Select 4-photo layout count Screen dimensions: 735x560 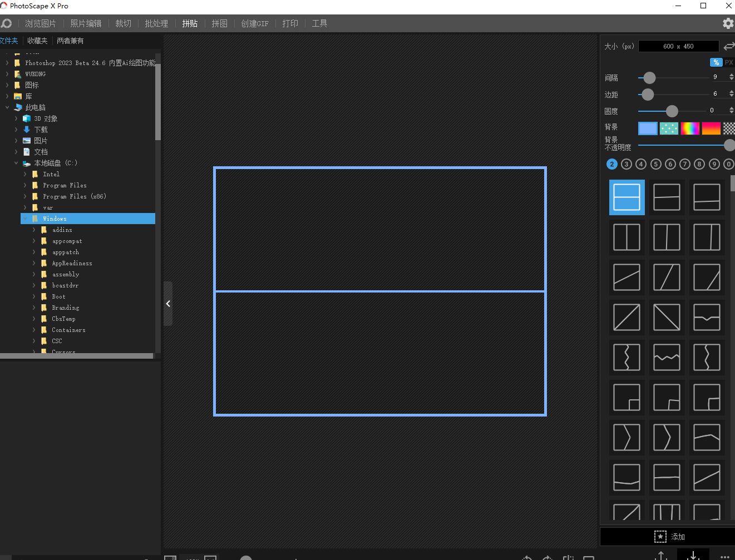click(641, 164)
